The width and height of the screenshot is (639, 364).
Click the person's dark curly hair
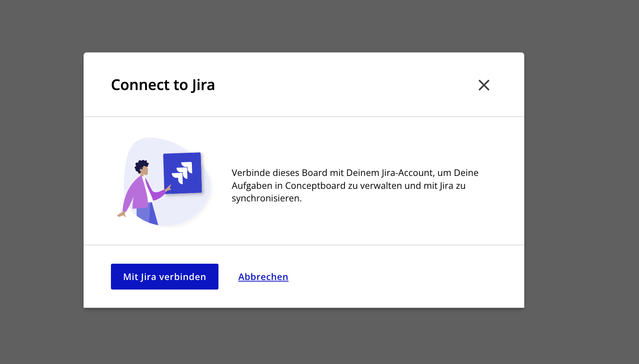coord(141,165)
